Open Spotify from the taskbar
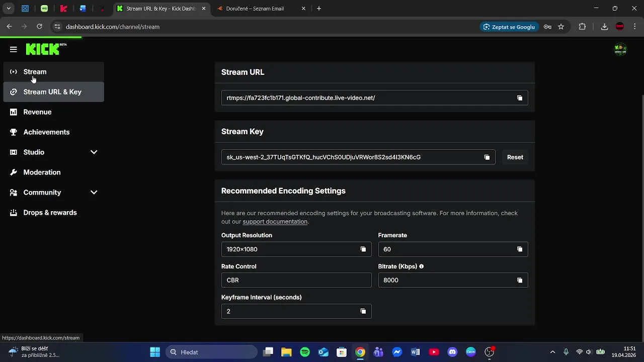This screenshot has height=362, width=644. tap(305, 352)
